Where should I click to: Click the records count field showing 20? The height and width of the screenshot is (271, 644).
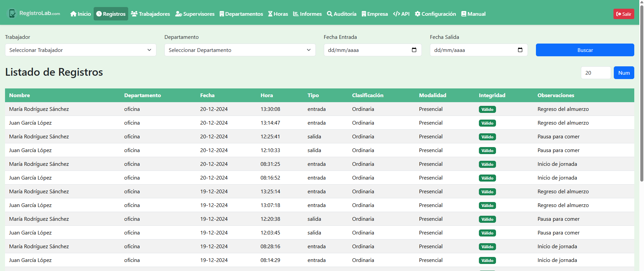[x=596, y=73]
